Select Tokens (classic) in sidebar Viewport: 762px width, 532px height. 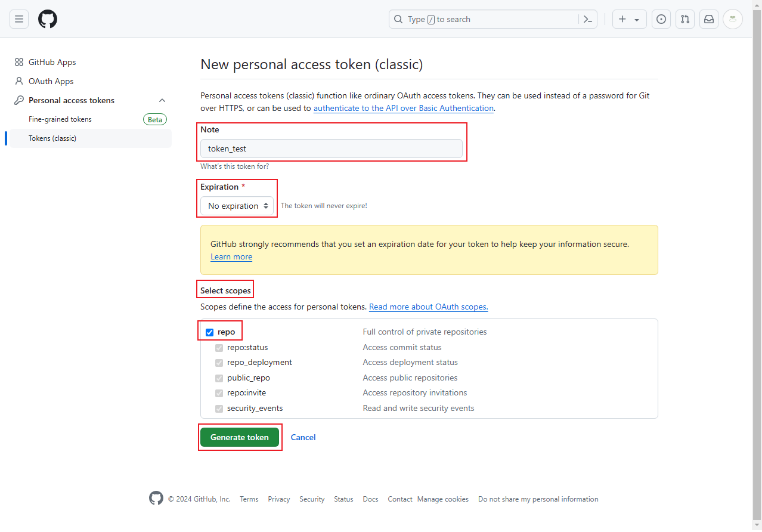pyautogui.click(x=91, y=138)
